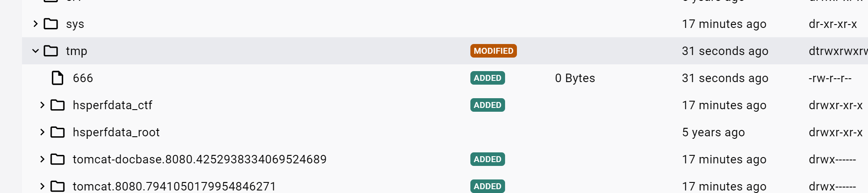Viewport: 868px width, 193px height.
Task: Click the file icon for 666
Action: tap(58, 78)
